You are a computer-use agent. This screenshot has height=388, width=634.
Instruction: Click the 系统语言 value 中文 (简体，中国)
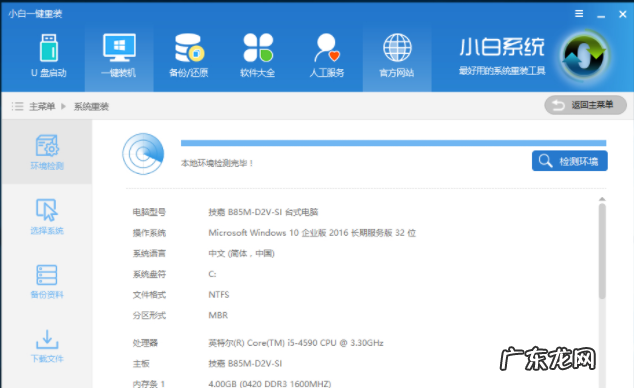241,253
